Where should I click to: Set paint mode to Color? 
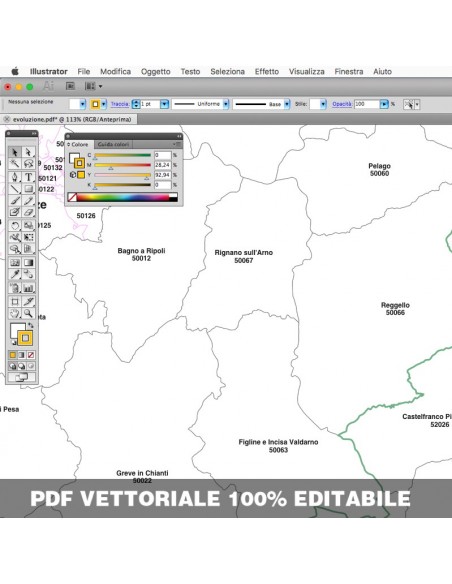tap(13, 355)
